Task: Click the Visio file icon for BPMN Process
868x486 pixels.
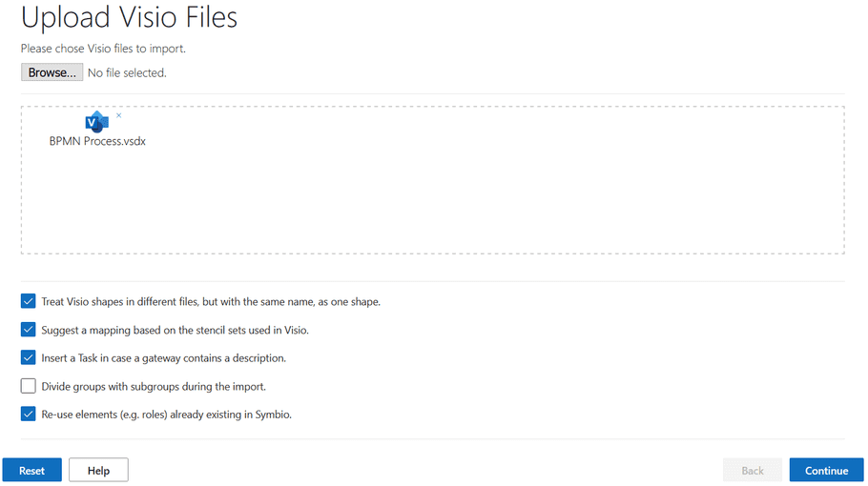Action: 97,122
